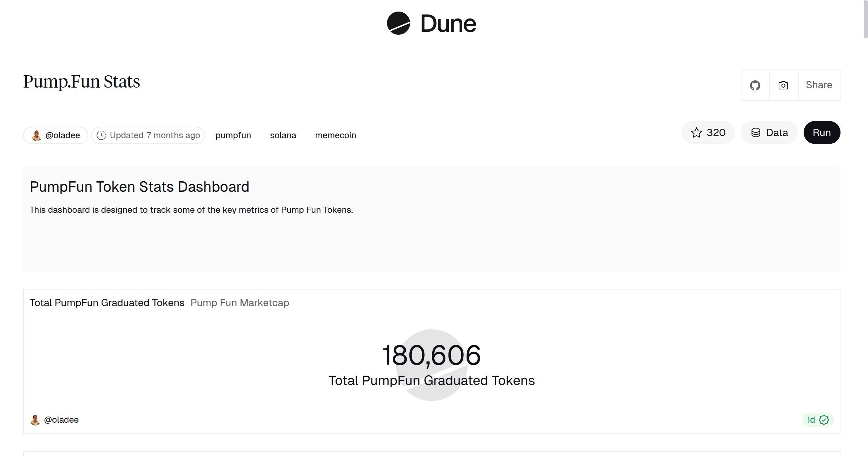This screenshot has height=456, width=868.
Task: Open the GitHub icon near Share
Action: click(755, 85)
